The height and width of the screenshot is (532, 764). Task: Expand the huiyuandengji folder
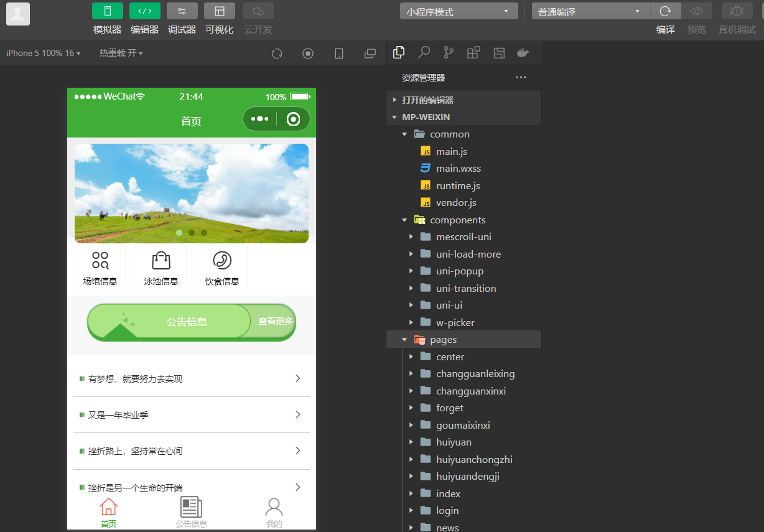click(x=464, y=476)
